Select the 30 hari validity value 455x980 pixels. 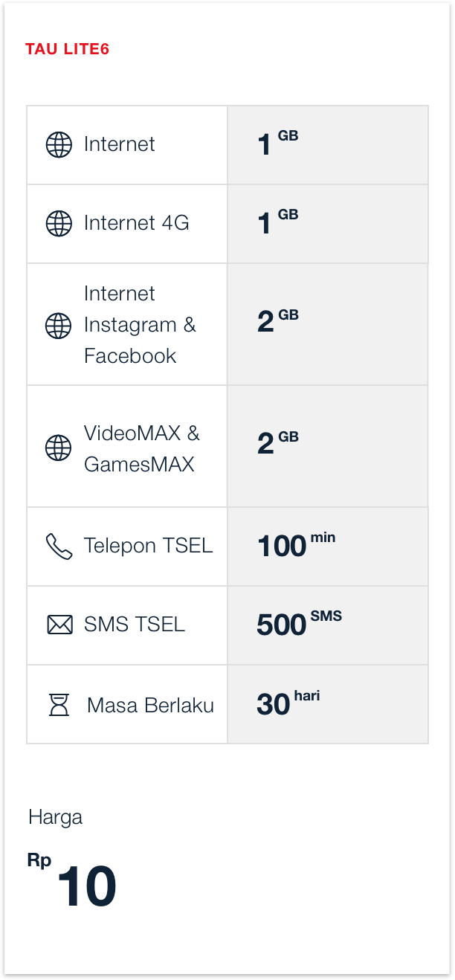tap(288, 703)
